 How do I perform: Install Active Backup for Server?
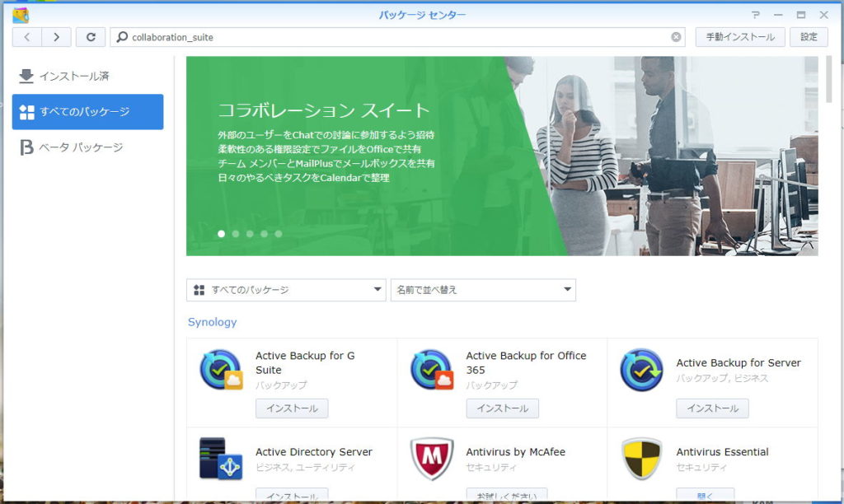coord(712,408)
